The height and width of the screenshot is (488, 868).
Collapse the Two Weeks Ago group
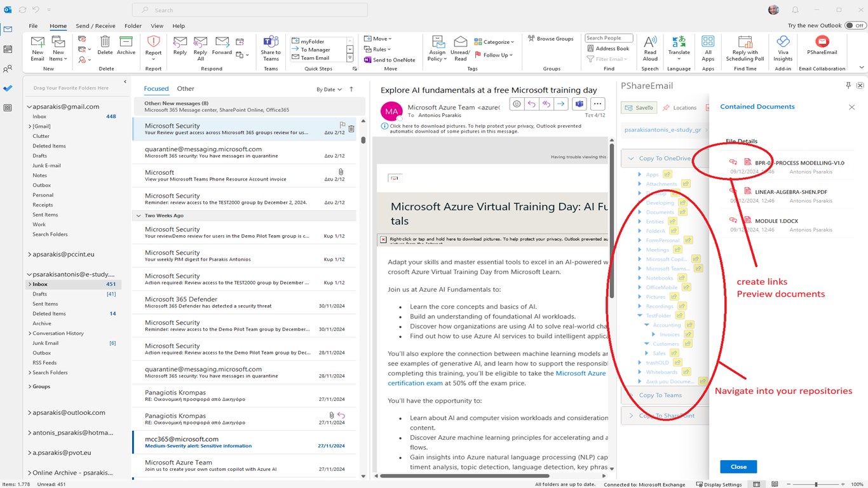(x=138, y=216)
